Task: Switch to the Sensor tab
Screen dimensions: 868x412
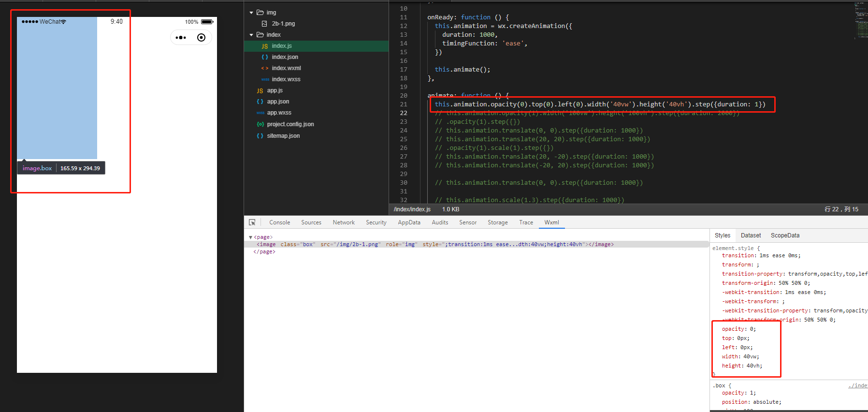Action: coord(468,222)
